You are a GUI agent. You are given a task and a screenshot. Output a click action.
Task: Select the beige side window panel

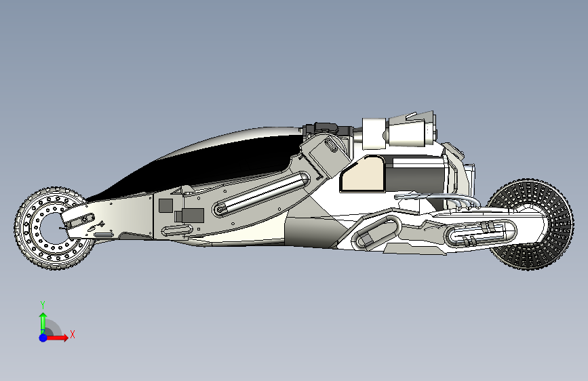[363, 174]
